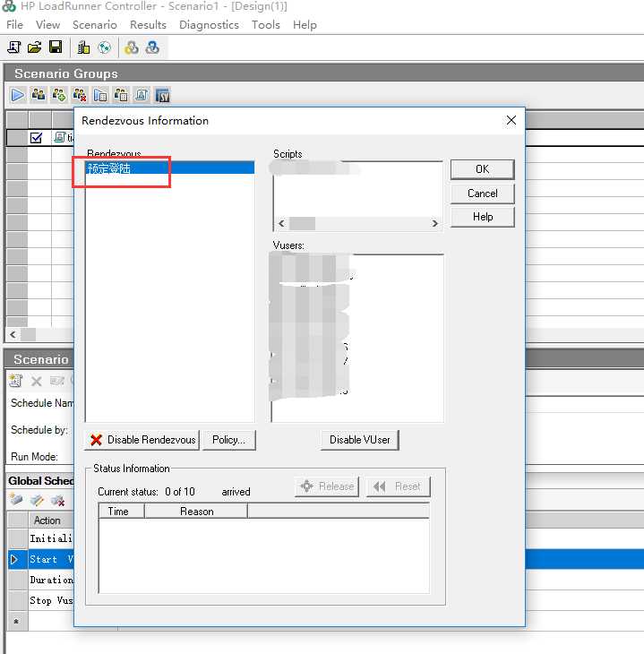Click the Reset button in Status Information
Screen dimensions: 644x654
click(398, 486)
